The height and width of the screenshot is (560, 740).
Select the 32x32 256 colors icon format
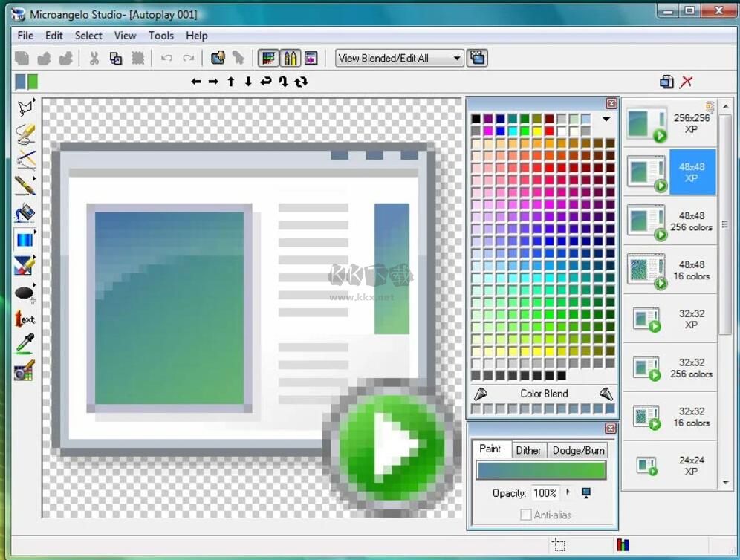[x=669, y=368]
